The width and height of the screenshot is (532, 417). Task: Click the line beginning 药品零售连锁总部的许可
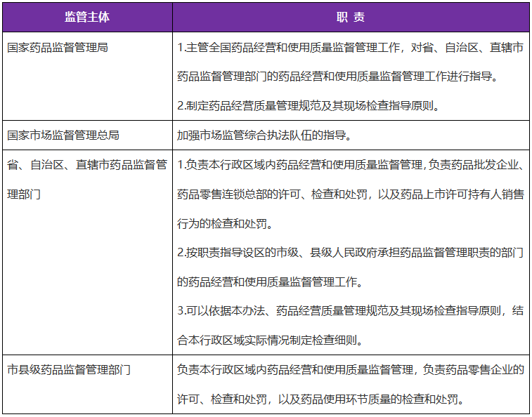coord(350,194)
